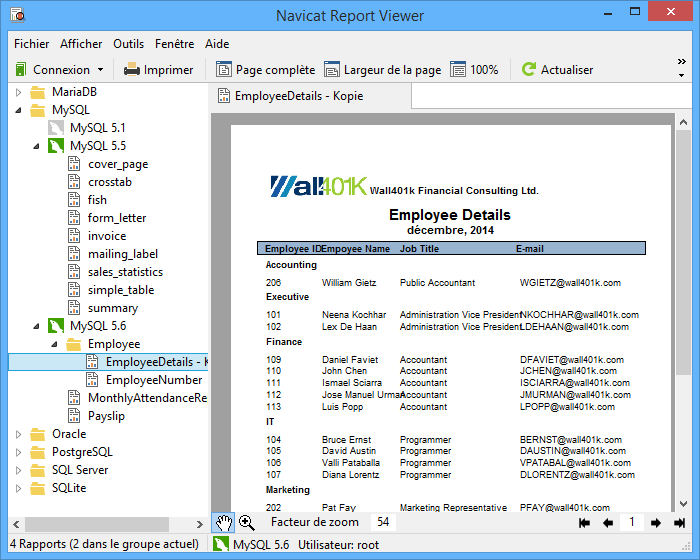Select the PostgreSQL tree label
Screen dimensions: 700x560
[x=82, y=452]
